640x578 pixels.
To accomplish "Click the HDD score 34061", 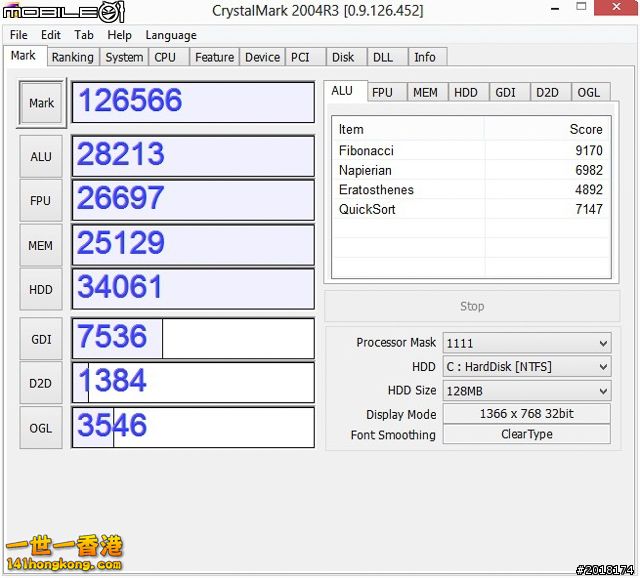I will point(193,289).
